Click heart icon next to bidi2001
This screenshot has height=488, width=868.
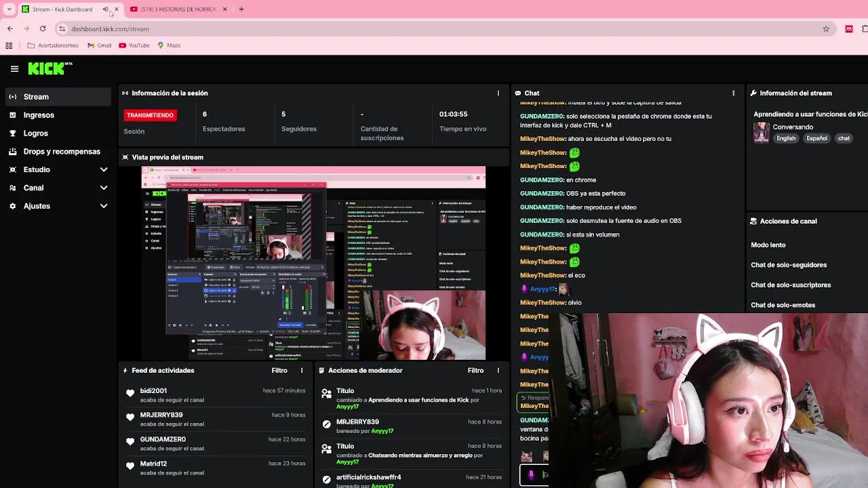coord(130,393)
